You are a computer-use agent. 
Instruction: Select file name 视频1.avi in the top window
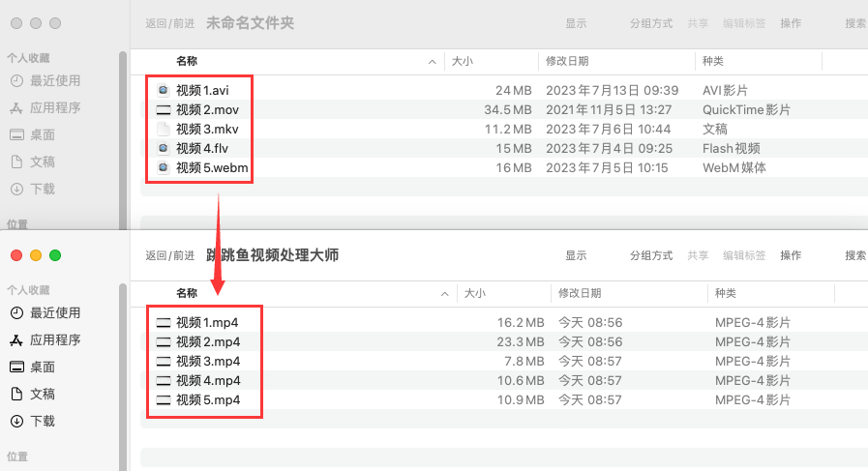pyautogui.click(x=202, y=90)
